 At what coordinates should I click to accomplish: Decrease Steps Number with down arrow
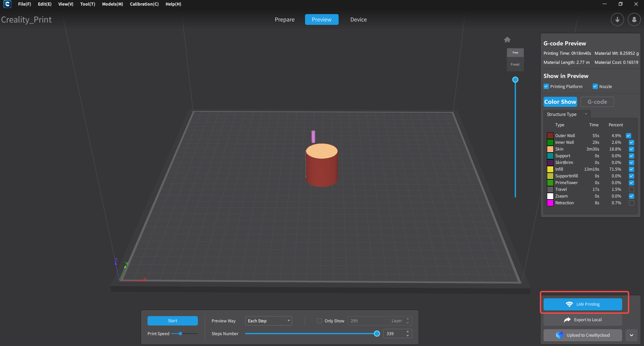[x=407, y=336]
